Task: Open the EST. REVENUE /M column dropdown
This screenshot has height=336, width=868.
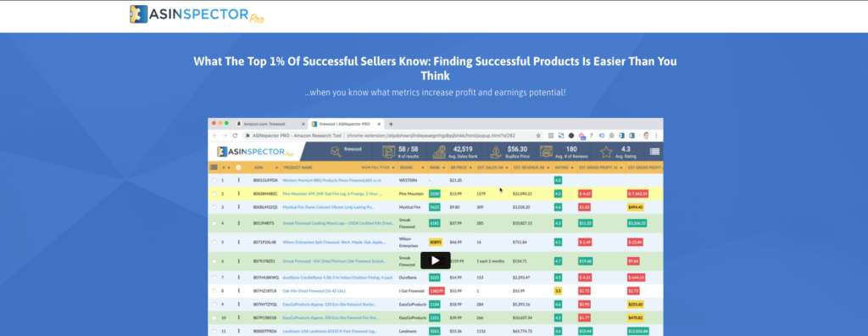Action: coord(548,167)
